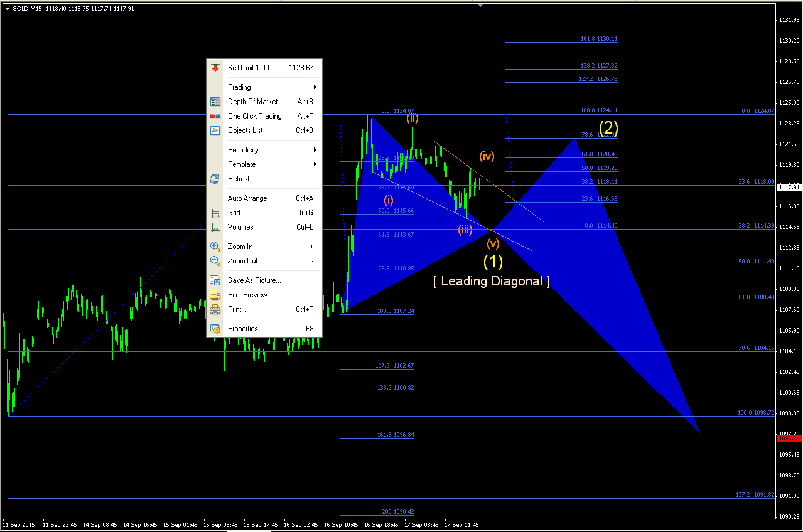Toggle Volumes display on chart

pyautogui.click(x=264, y=227)
